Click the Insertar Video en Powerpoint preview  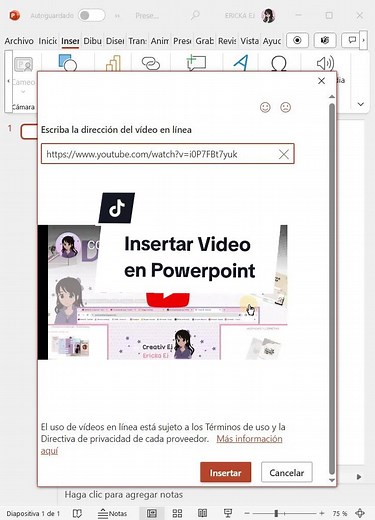tap(163, 276)
